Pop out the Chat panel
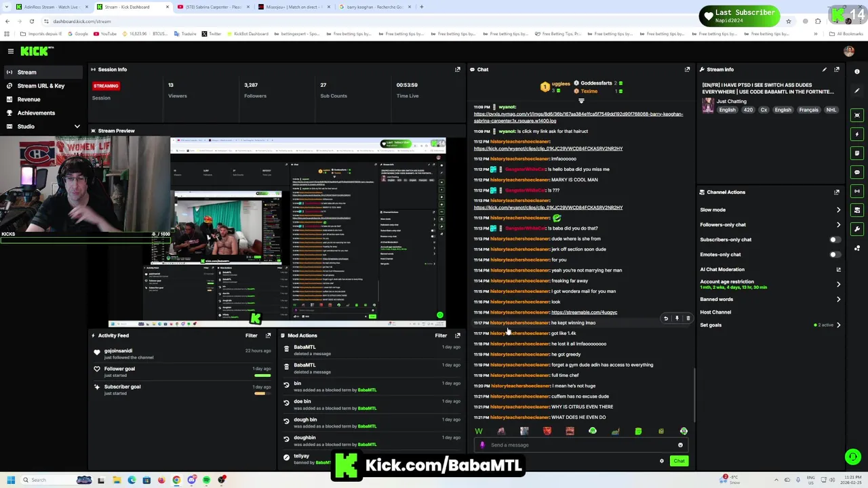Screen dimensions: 868x488 687,69
